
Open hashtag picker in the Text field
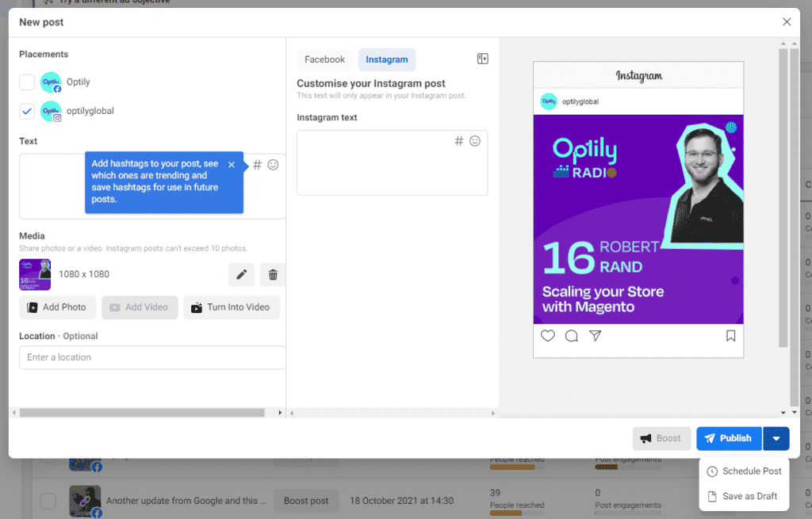pyautogui.click(x=257, y=165)
